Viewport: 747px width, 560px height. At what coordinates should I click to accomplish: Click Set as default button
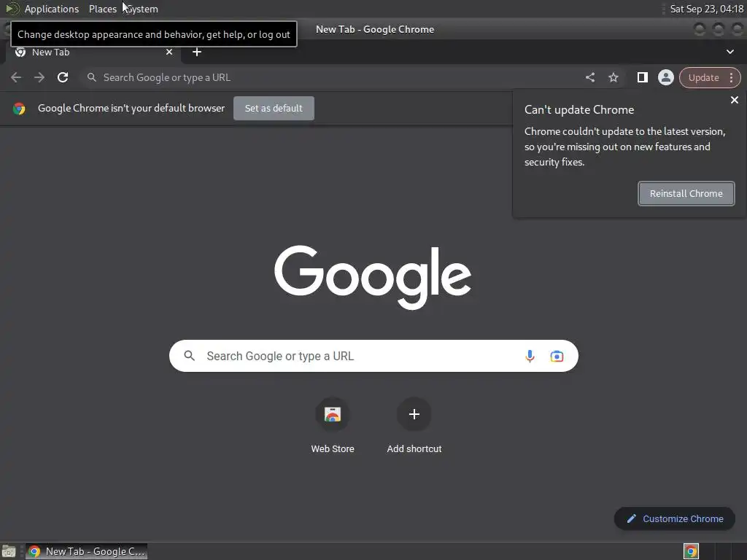click(274, 108)
